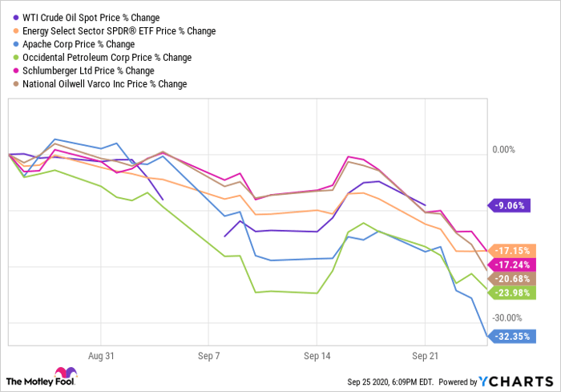Click the WTI Crude Oil legend dot
This screenshot has width=561, height=392.
(15, 18)
